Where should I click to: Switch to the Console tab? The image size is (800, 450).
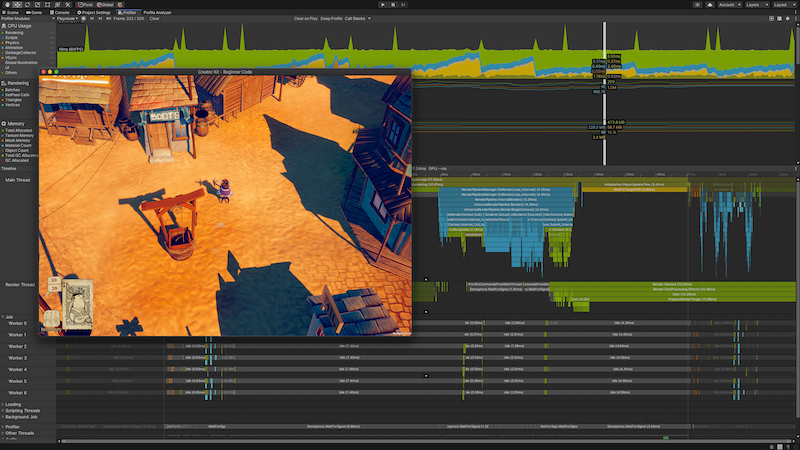coord(60,12)
